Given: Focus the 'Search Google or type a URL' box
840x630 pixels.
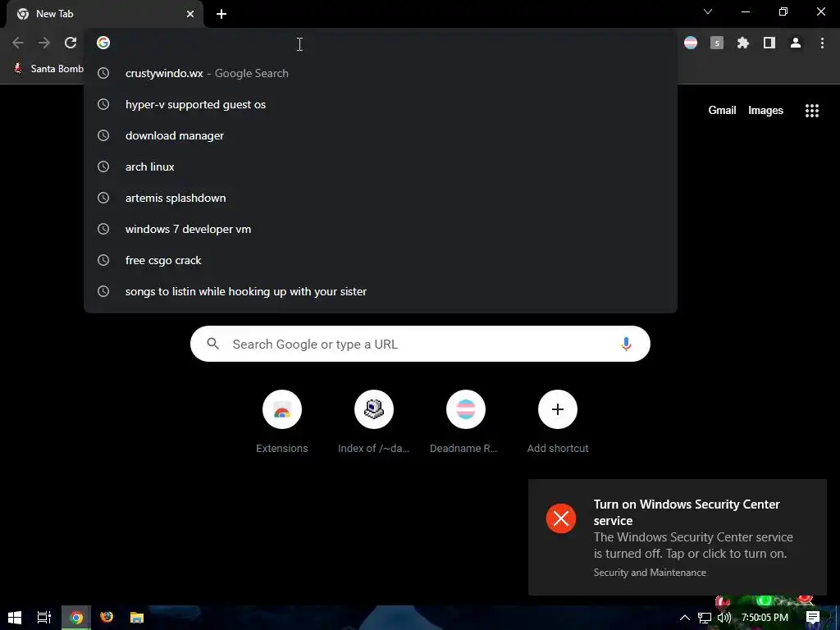Looking at the screenshot, I should 420,344.
